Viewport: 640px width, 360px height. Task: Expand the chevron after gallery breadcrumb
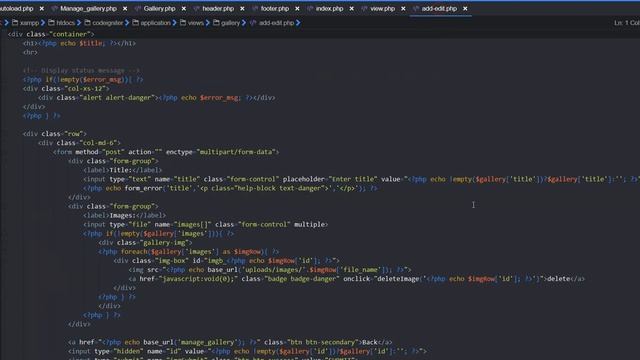(x=244, y=23)
